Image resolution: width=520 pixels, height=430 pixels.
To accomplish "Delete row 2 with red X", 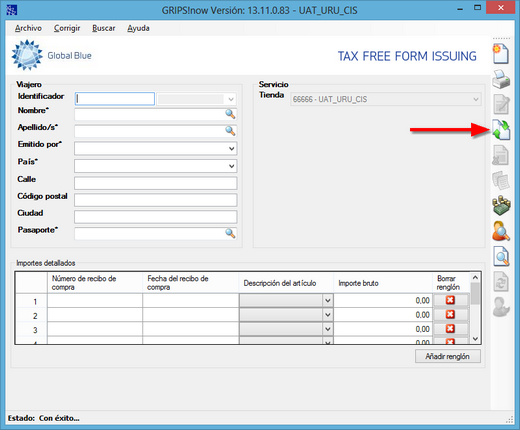I will [x=450, y=315].
